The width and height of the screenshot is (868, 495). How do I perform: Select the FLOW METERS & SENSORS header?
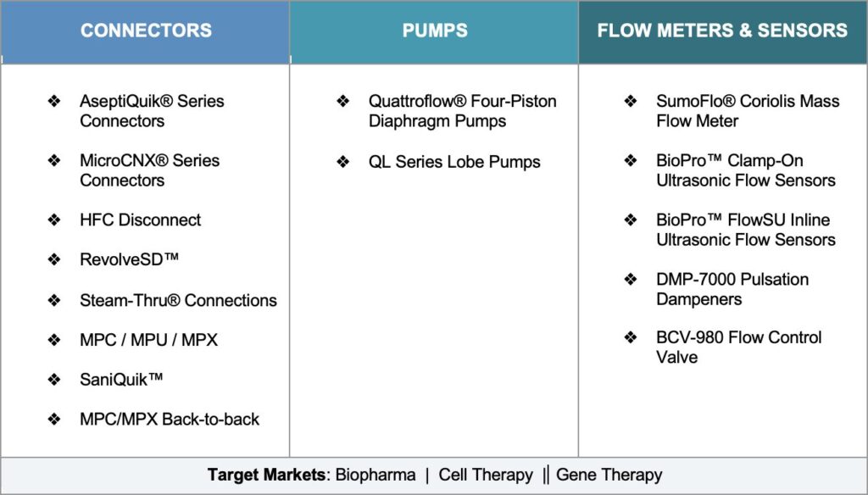point(722,31)
